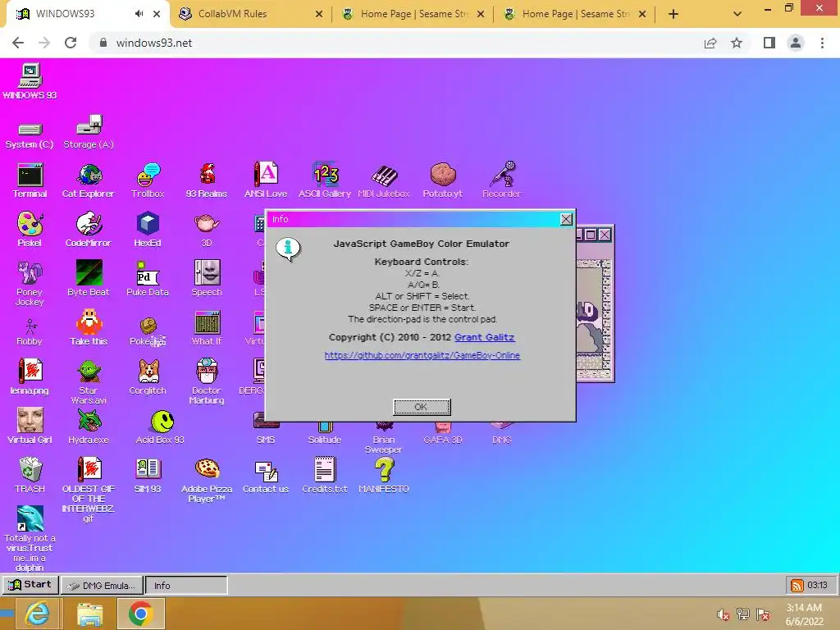
Task: Open the Chrome three-dot menu
Action: click(822, 43)
